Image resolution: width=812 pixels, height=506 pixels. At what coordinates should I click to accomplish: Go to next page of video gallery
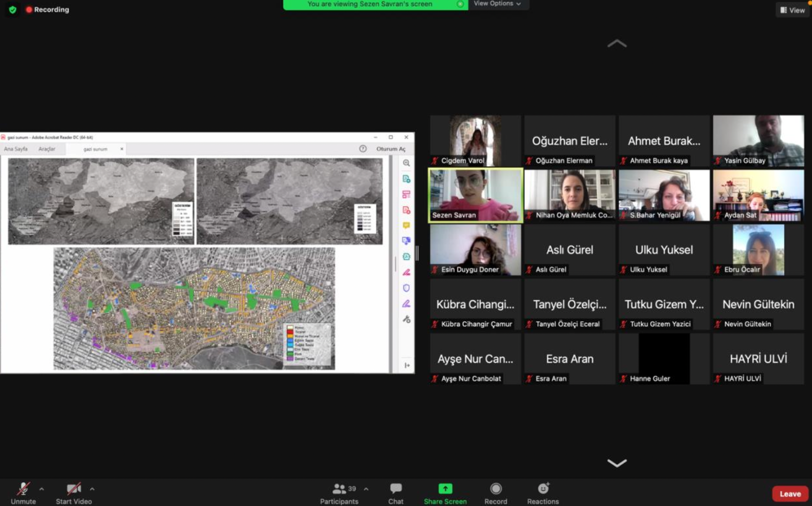[617, 463]
